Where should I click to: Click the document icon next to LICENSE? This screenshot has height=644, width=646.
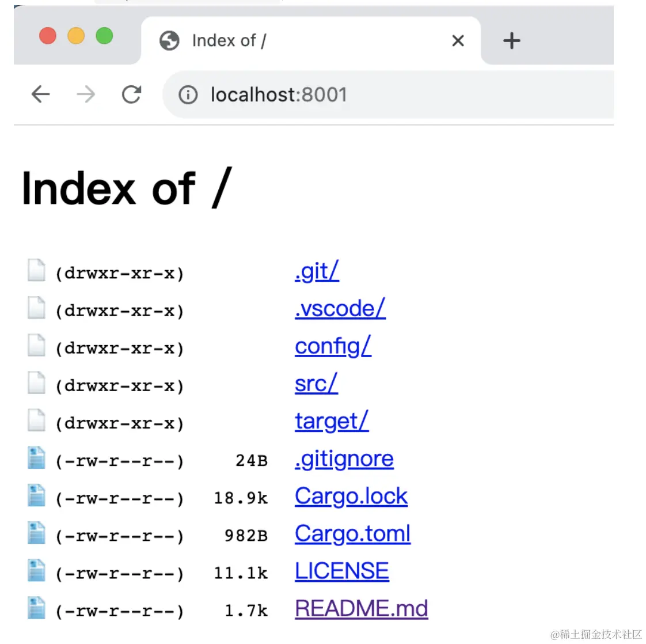[36, 571]
